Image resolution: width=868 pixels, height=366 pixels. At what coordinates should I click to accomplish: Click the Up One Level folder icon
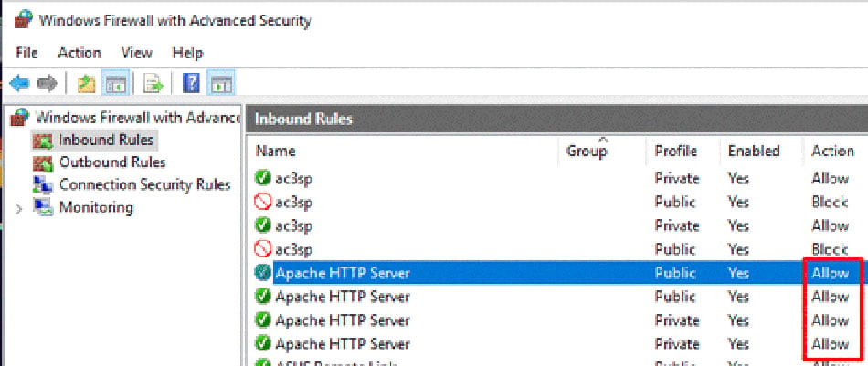pos(87,84)
